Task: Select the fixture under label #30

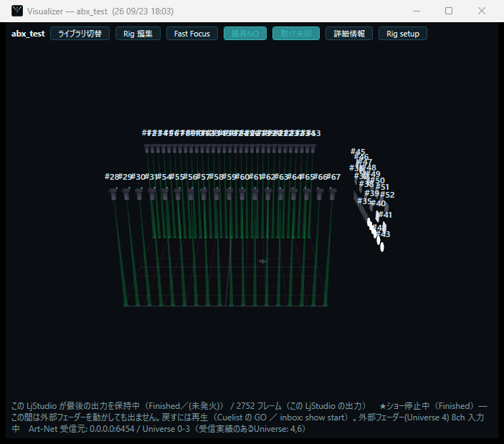Action: coord(139,194)
